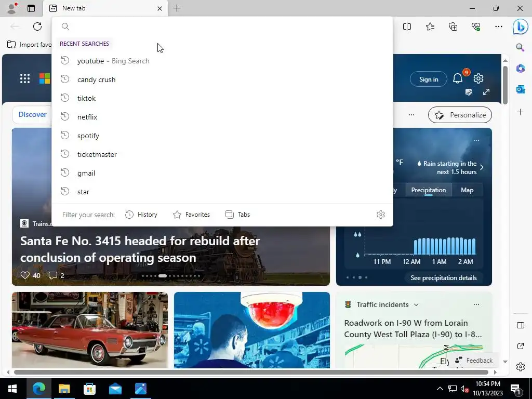Screen dimensions: 532x399
Task: Choose ticketmaster recent search
Action: coord(222,154)
